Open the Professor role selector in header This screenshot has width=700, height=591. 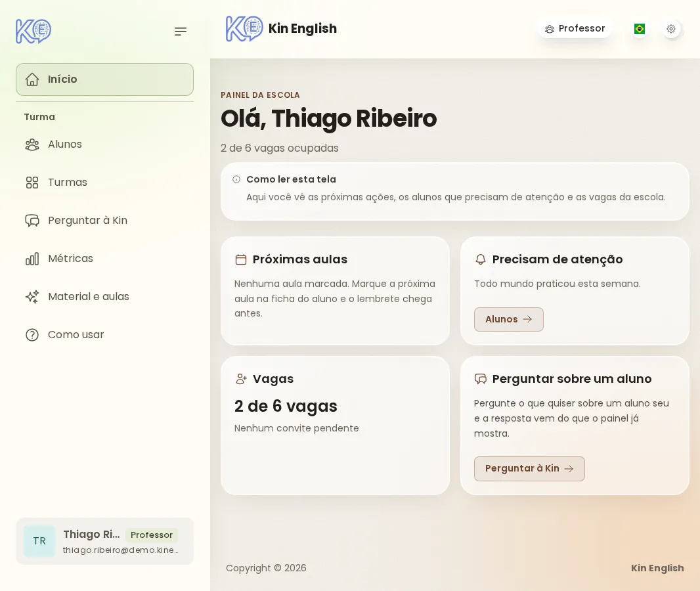pos(575,29)
